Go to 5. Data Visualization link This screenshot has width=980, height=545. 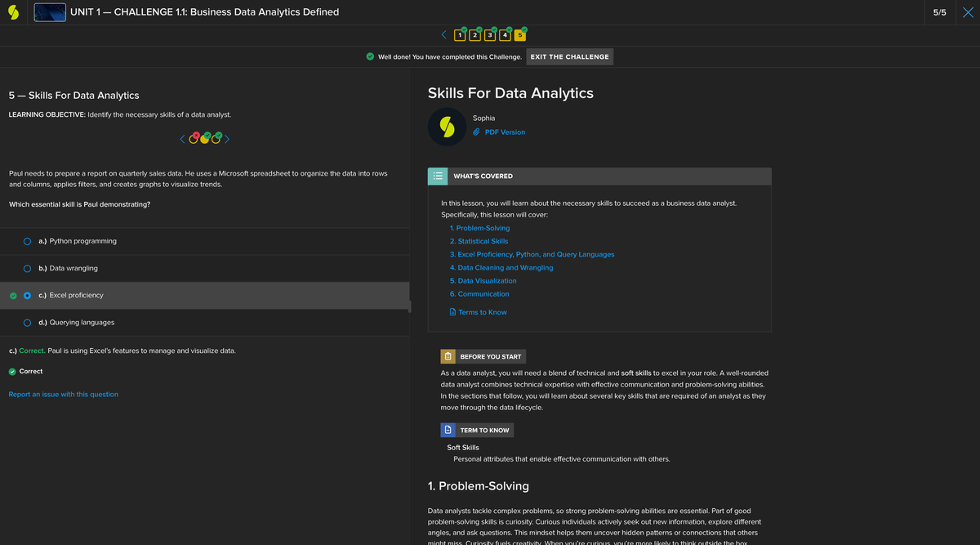point(483,280)
